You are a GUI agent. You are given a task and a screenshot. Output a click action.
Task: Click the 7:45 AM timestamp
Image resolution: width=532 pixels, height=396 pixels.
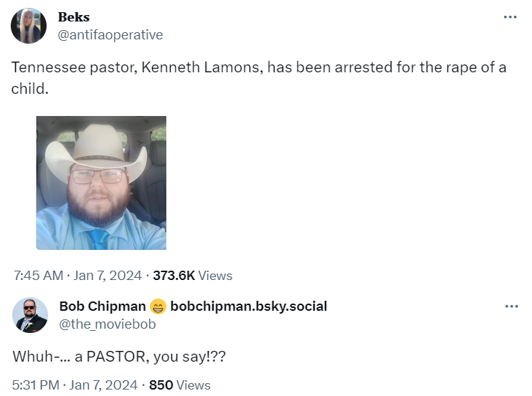click(x=40, y=275)
